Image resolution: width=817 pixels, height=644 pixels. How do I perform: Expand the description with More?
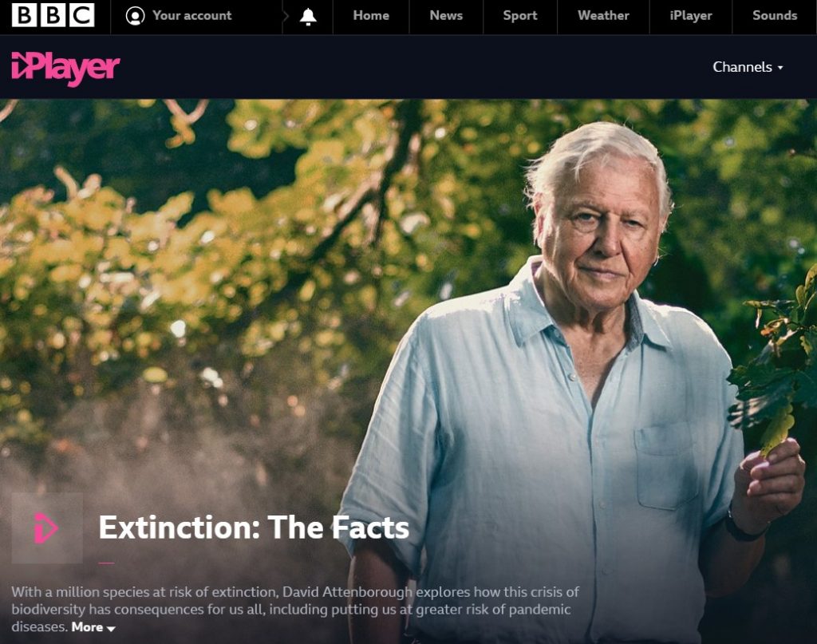[x=88, y=626]
